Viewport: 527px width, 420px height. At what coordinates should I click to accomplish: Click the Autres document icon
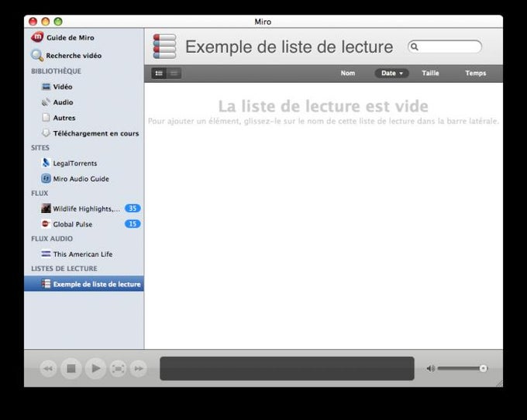[46, 118]
